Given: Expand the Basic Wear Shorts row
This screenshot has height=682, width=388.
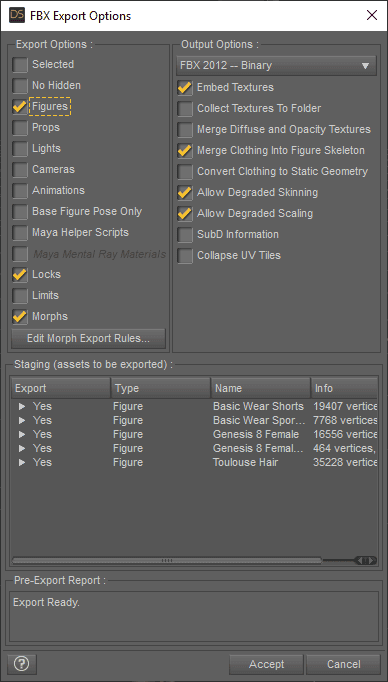Looking at the screenshot, I should [22, 407].
